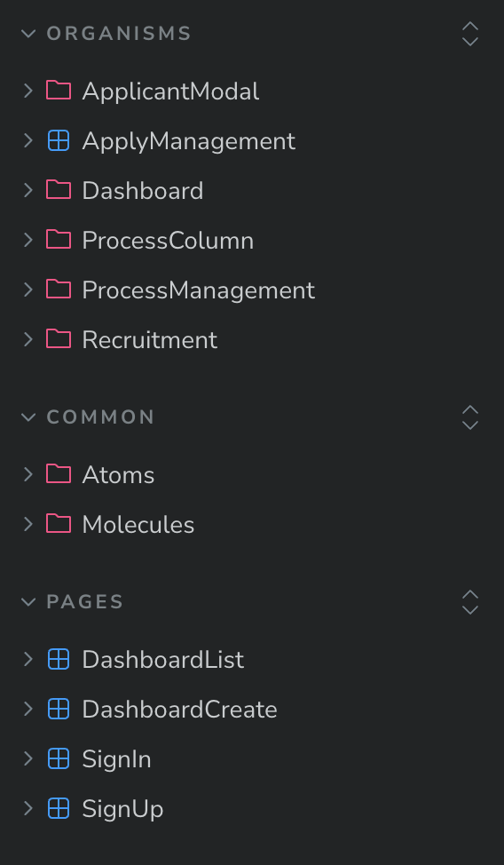Viewport: 504px width, 865px height.
Task: Click the Atoms folder icon
Action: coord(59,474)
